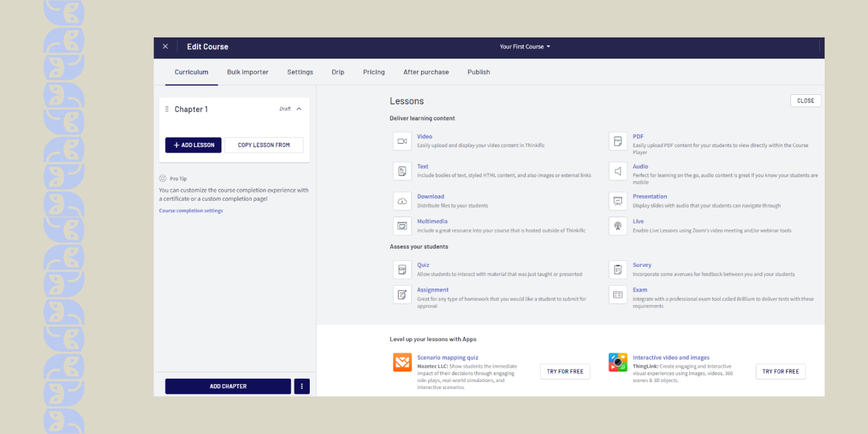Click the Text lesson icon

coord(402,171)
